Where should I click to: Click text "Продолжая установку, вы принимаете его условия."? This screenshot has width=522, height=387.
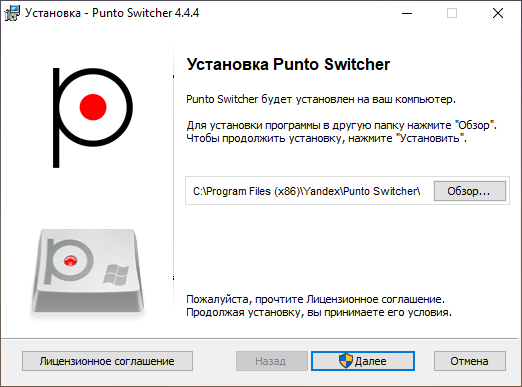click(x=319, y=312)
